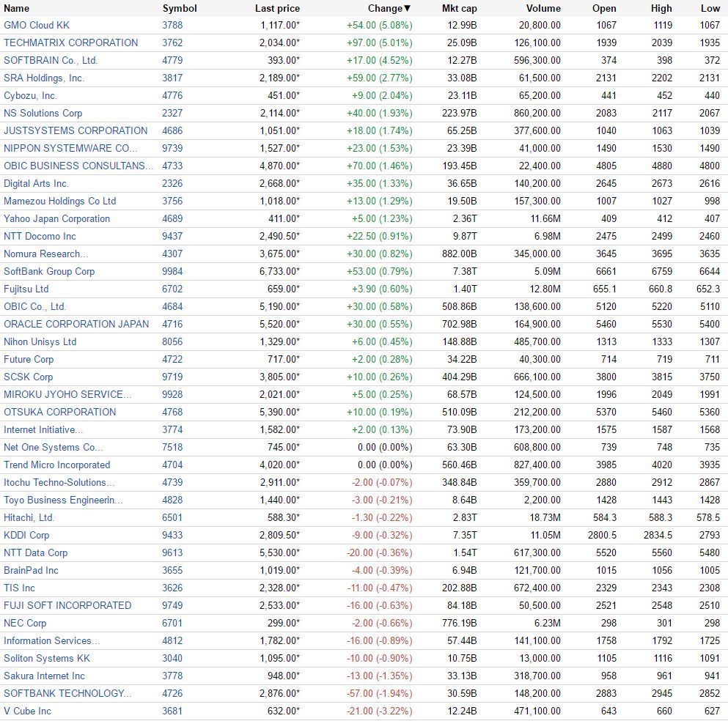This screenshot has height=721, width=728.
Task: Open Information Services... link
Action: [51, 642]
